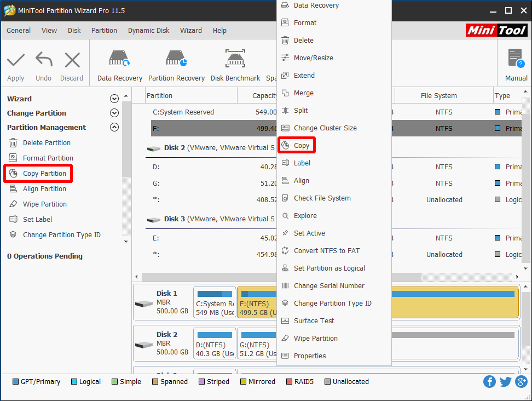
Task: Expand the Wizard section chevron
Action: (114, 99)
